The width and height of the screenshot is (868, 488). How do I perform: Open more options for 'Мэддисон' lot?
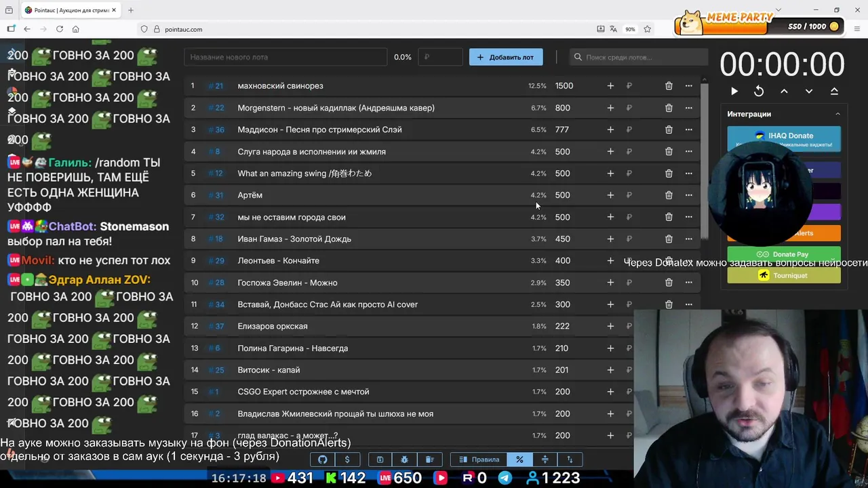click(688, 129)
